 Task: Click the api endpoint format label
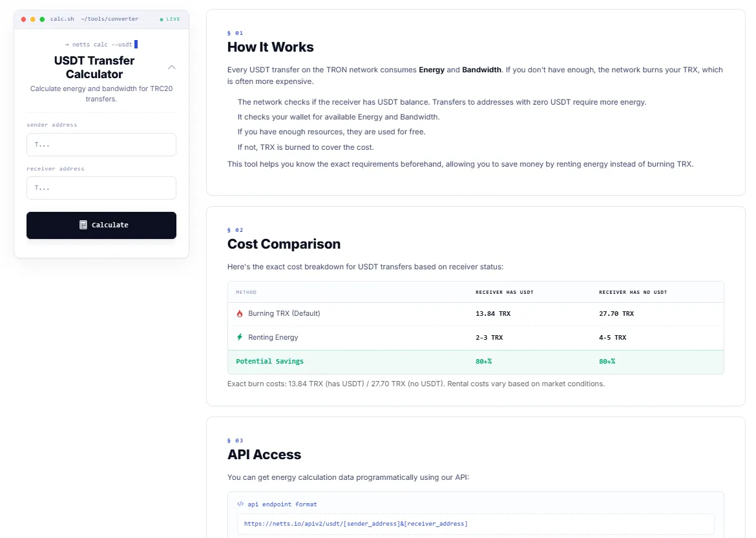coord(282,504)
